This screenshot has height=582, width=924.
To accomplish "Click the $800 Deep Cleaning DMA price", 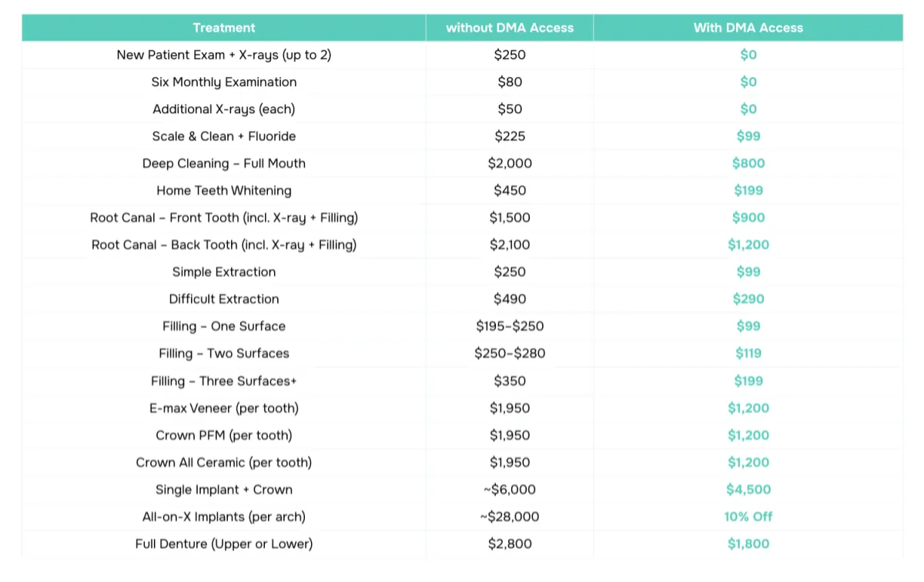I will pyautogui.click(x=748, y=163).
